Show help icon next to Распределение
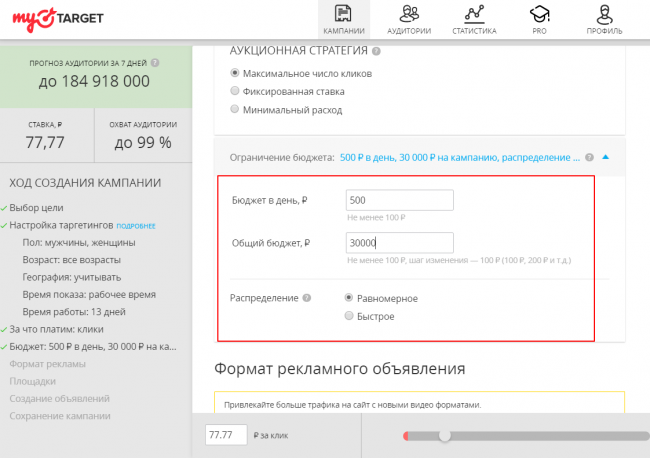The image size is (650, 458). click(x=307, y=298)
